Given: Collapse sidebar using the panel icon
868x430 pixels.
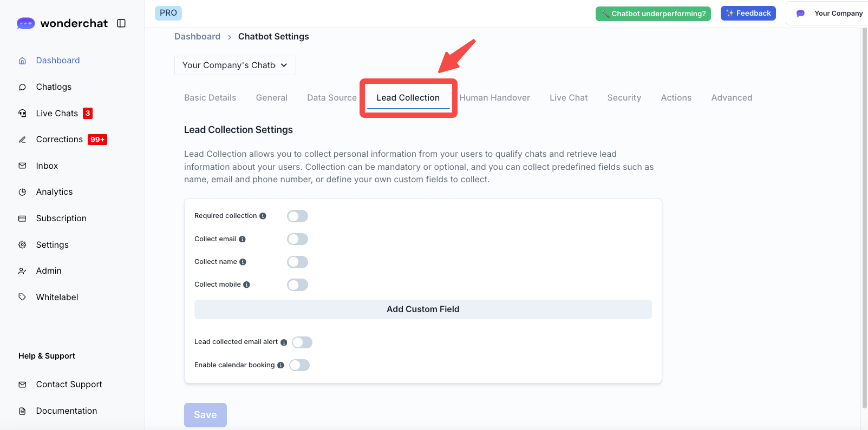Looking at the screenshot, I should click(x=121, y=23).
